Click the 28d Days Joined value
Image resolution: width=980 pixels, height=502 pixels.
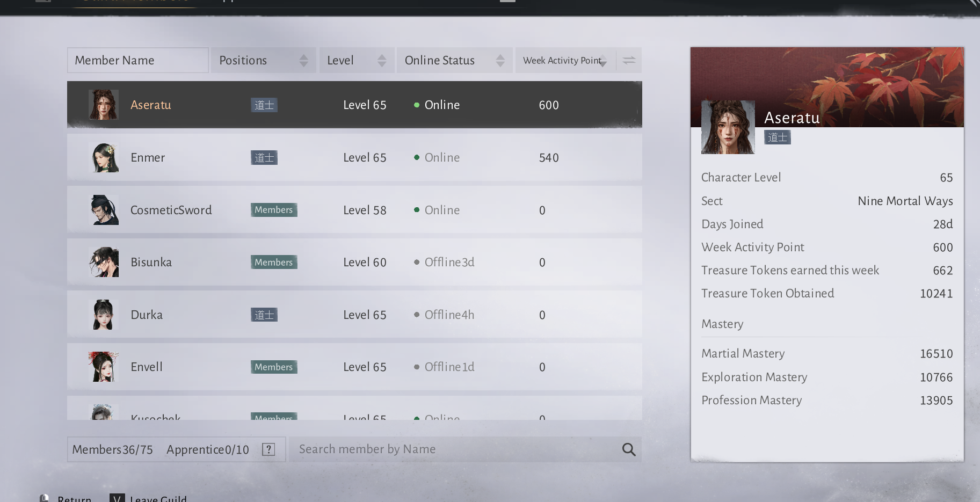point(943,224)
